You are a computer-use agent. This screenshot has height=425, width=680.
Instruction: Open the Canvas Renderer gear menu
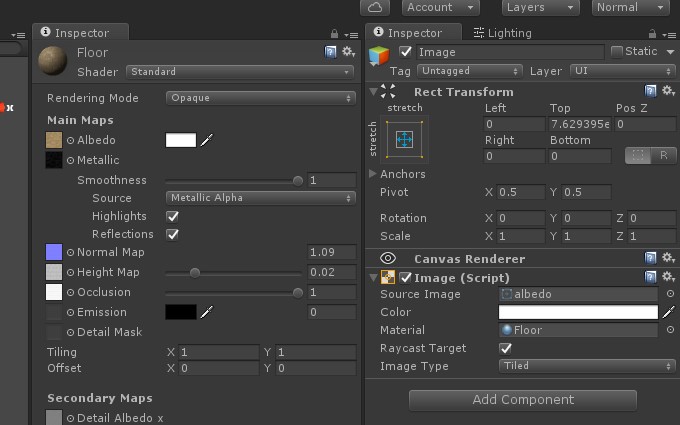[668, 258]
